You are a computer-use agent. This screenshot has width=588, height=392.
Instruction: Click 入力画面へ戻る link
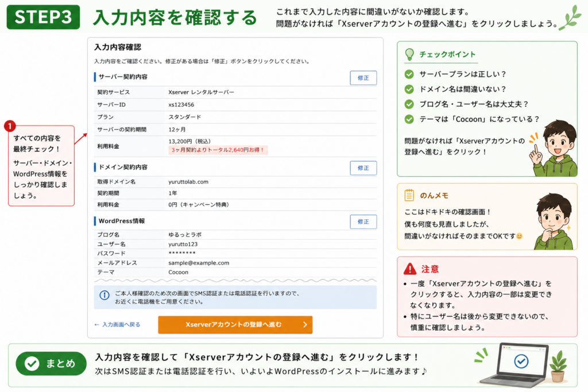coord(117,324)
